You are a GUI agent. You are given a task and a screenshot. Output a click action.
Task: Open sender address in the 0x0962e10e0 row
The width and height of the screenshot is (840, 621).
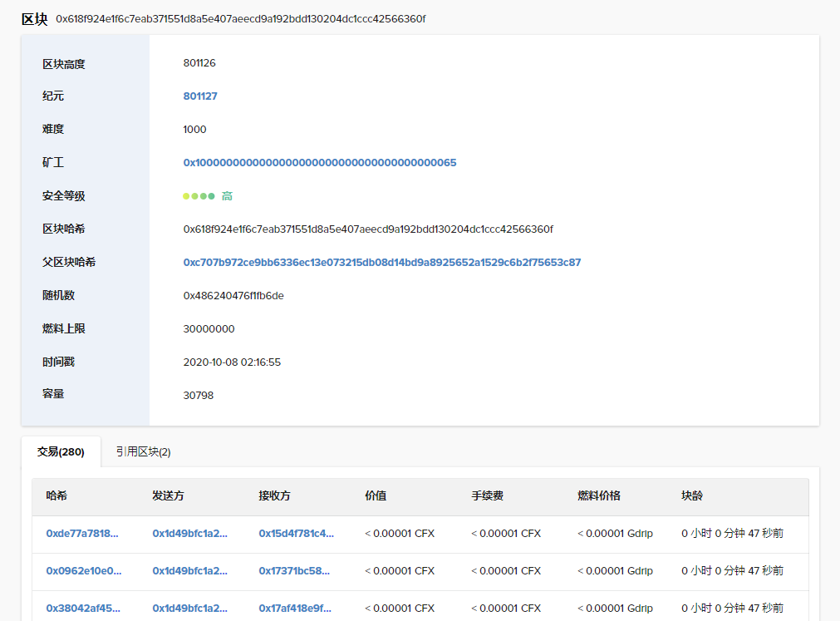[189, 570]
